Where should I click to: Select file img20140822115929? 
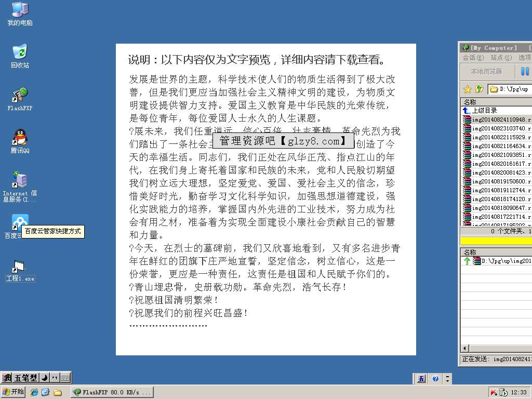[497, 137]
